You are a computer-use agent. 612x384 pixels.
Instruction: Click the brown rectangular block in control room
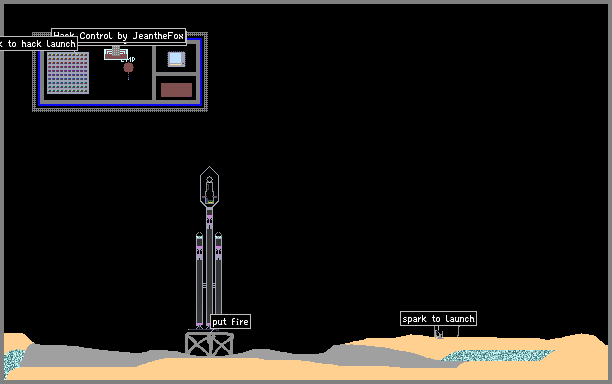pos(176,90)
